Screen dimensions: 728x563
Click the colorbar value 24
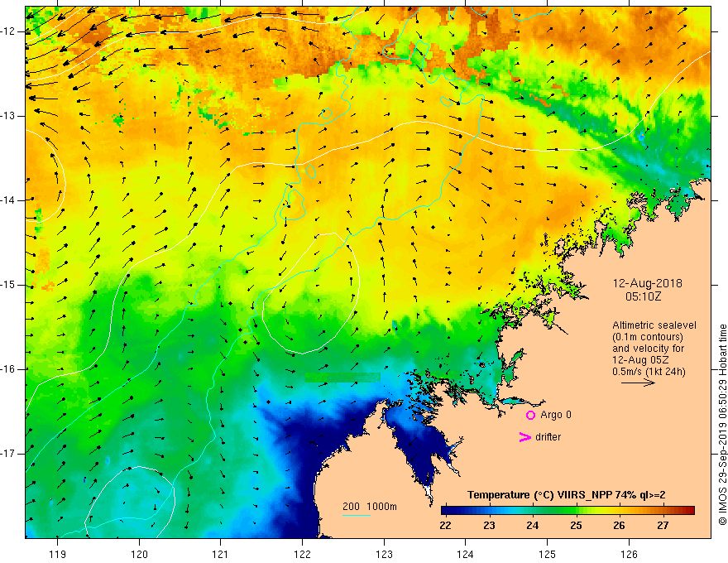click(533, 526)
